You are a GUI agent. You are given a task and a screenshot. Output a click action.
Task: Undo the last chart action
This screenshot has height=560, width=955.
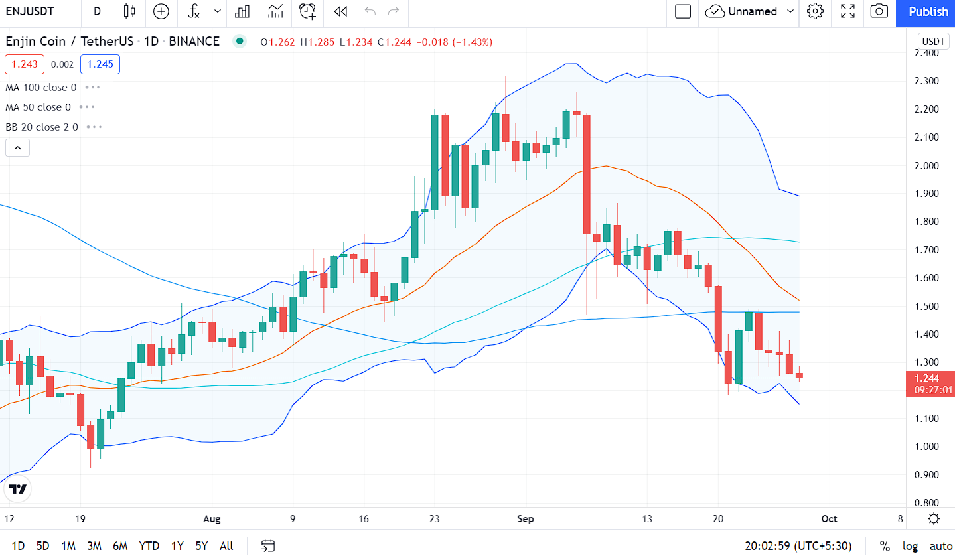pos(370,11)
